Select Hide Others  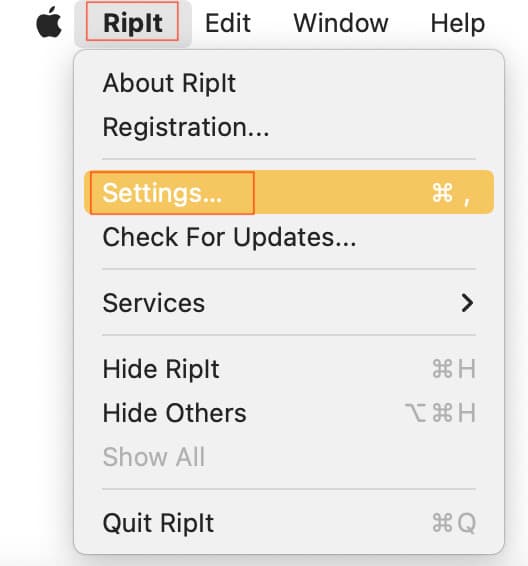pos(289,413)
